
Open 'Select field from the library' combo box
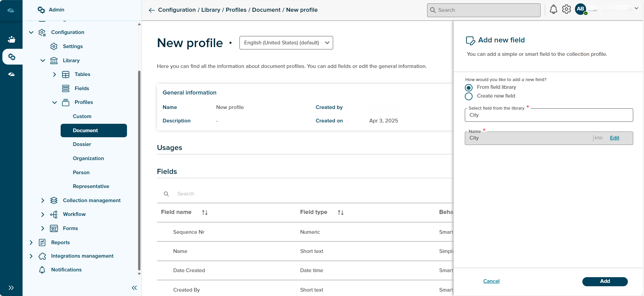[548, 115]
